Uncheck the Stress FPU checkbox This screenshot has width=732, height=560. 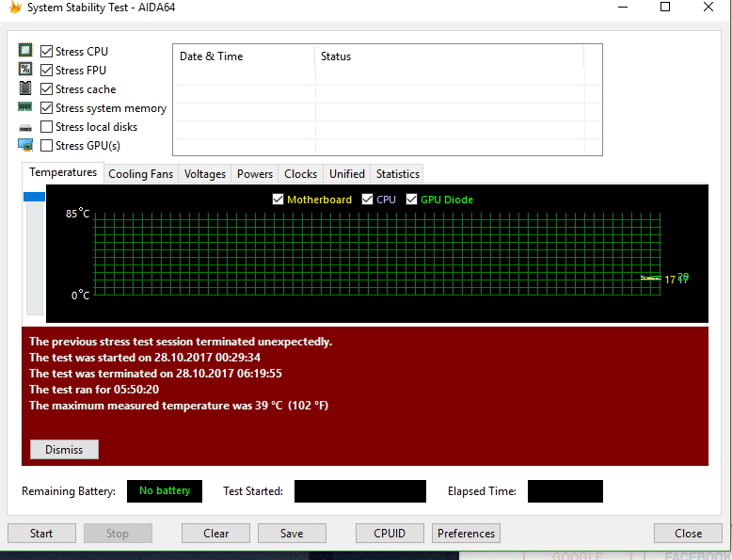[x=46, y=70]
